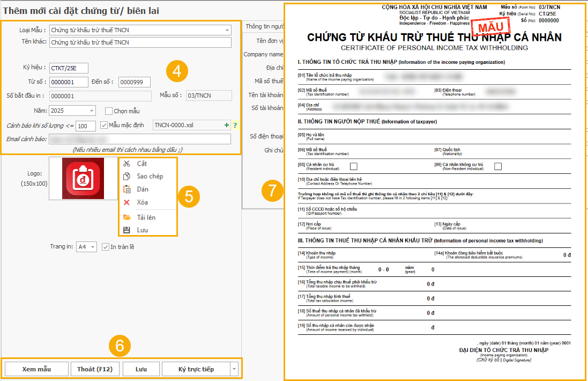
Task: Tick the Cá nhân không cư trú checkbox in the preview
Action: 498,166
